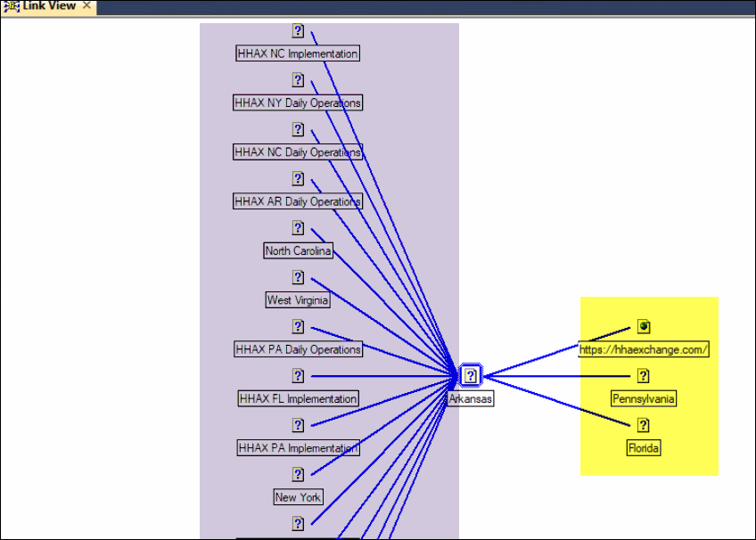
Task: Click the globe icon above the hhaexchange URL
Action: point(644,326)
